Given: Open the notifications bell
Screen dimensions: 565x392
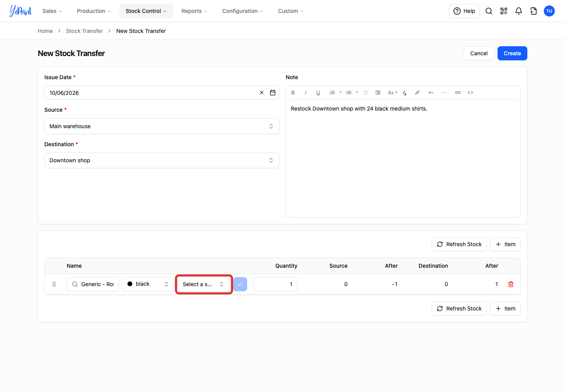Looking at the screenshot, I should click(519, 11).
